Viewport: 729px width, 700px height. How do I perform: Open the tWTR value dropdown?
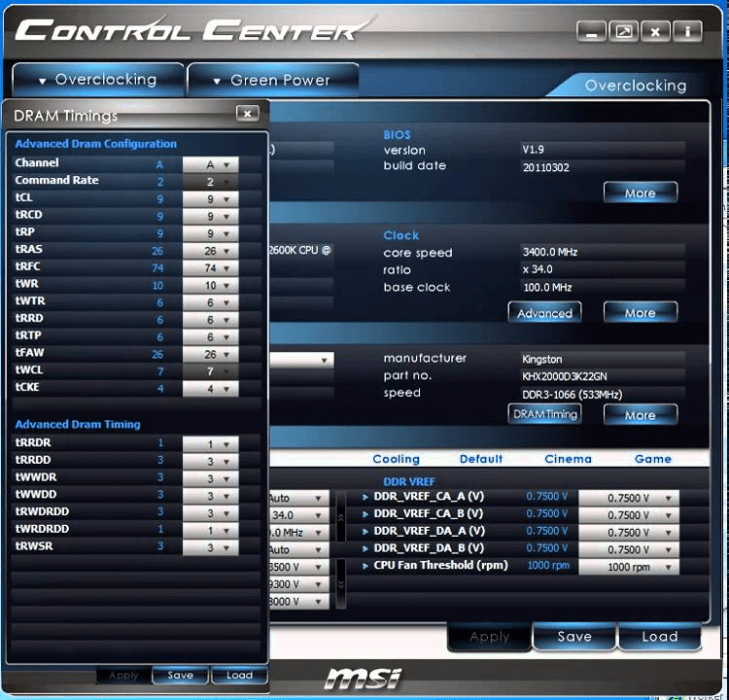(x=211, y=302)
